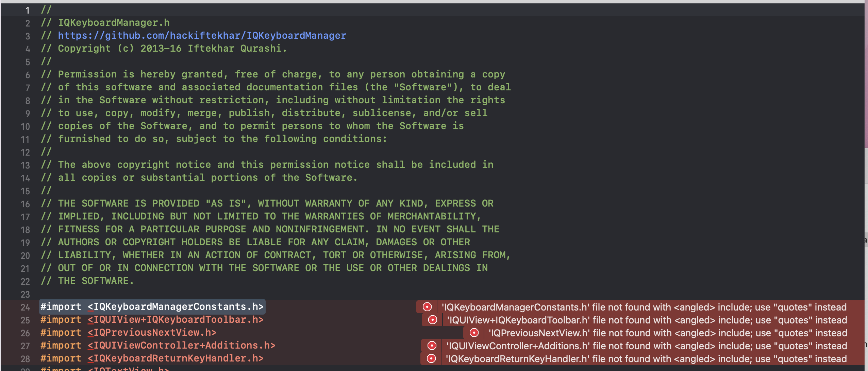
Task: Expand the error details on line 25
Action: (x=646, y=320)
